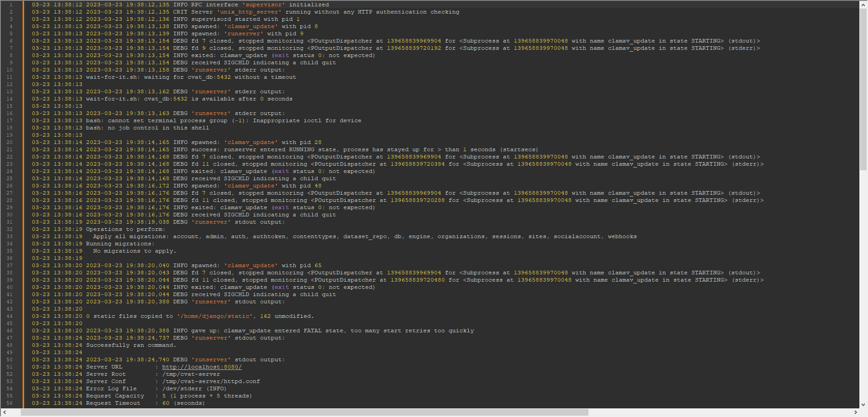Screen dimensions: 868x417
Task: Click the wait-for-it.sh waiting for cvat_db line
Action: tap(163, 77)
